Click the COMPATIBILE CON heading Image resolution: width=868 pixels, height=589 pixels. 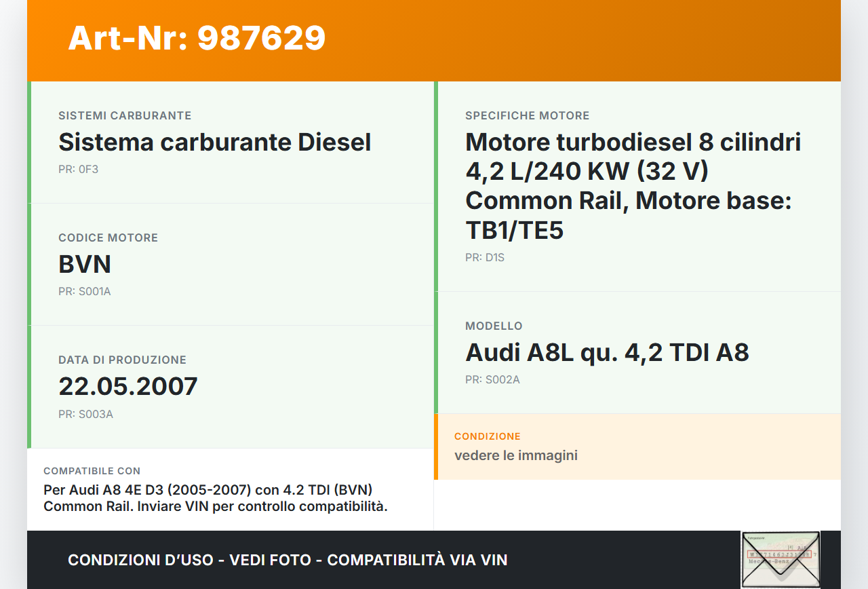click(x=92, y=471)
